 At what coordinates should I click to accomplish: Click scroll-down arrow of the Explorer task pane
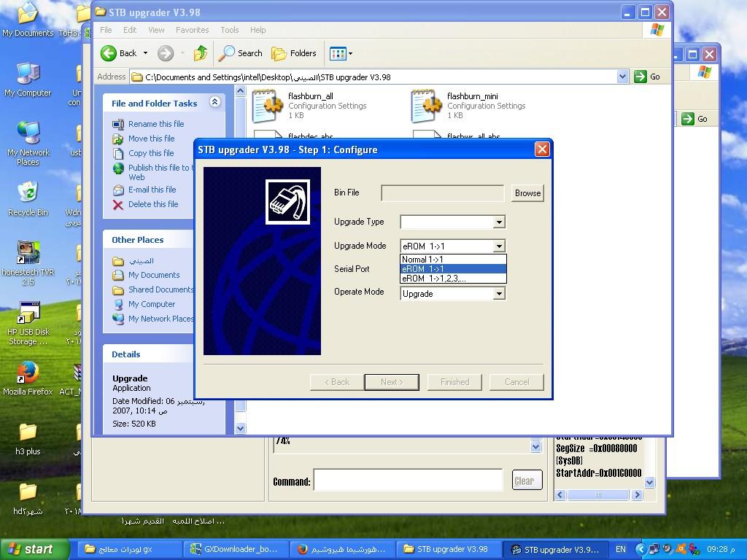click(240, 428)
